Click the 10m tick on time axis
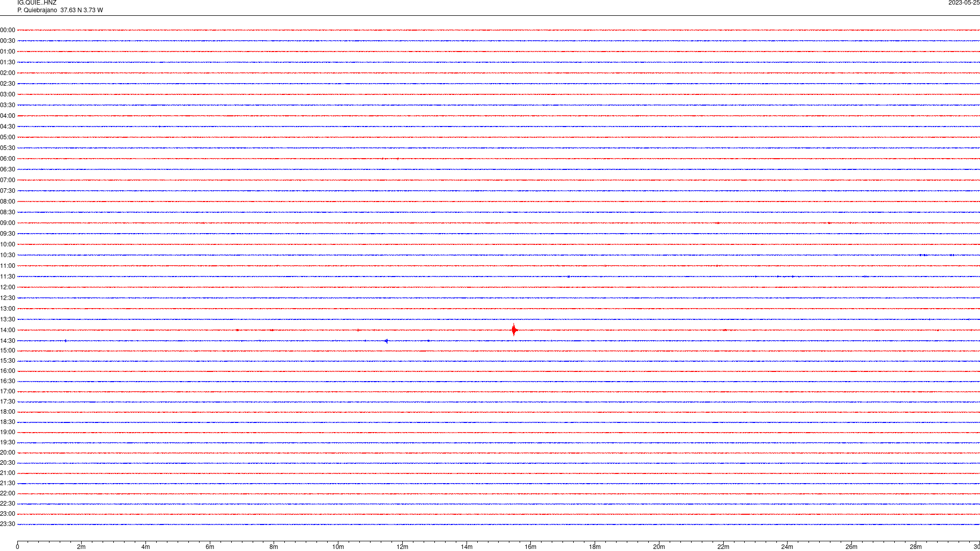Image resolution: width=980 pixels, height=551 pixels. (x=338, y=547)
